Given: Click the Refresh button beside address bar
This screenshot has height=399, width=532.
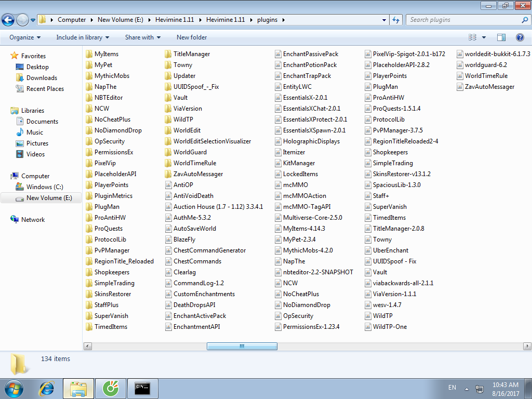Looking at the screenshot, I should tap(395, 20).
